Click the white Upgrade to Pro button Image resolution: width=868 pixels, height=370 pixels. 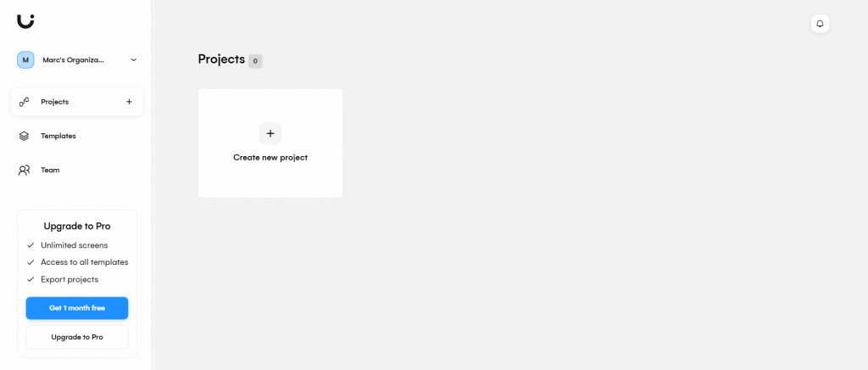77,337
